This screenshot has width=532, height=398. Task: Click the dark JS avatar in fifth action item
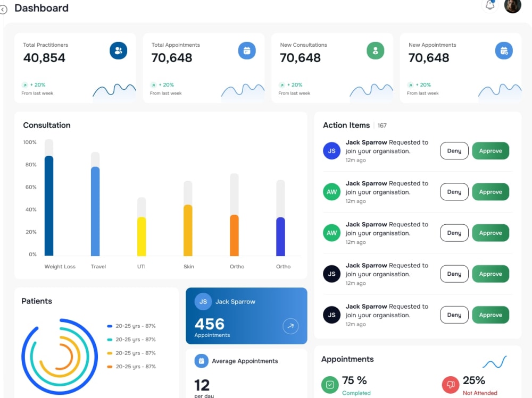tap(331, 315)
